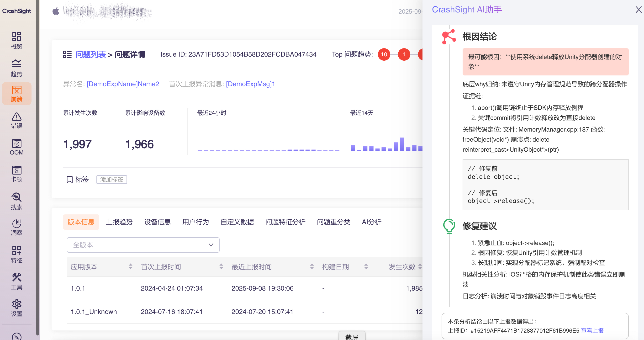
Task: Click the [DemoExpMsg]1 exception message
Action: 250,84
